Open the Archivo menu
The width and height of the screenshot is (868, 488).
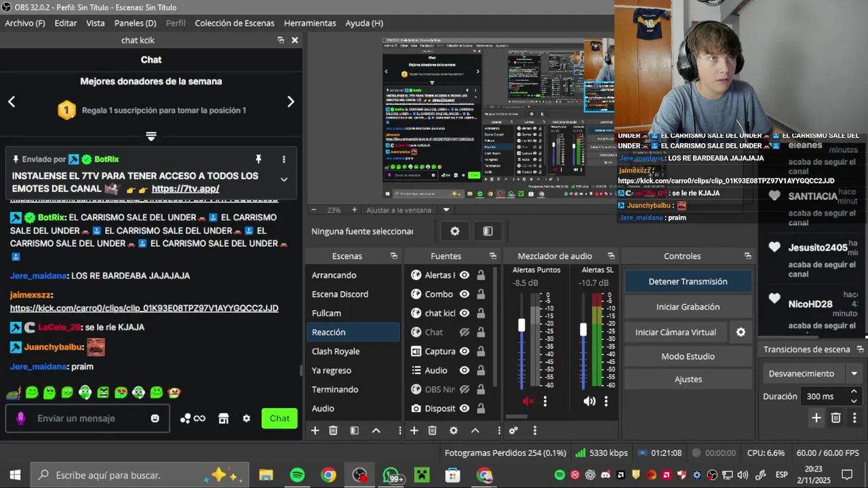(x=25, y=23)
